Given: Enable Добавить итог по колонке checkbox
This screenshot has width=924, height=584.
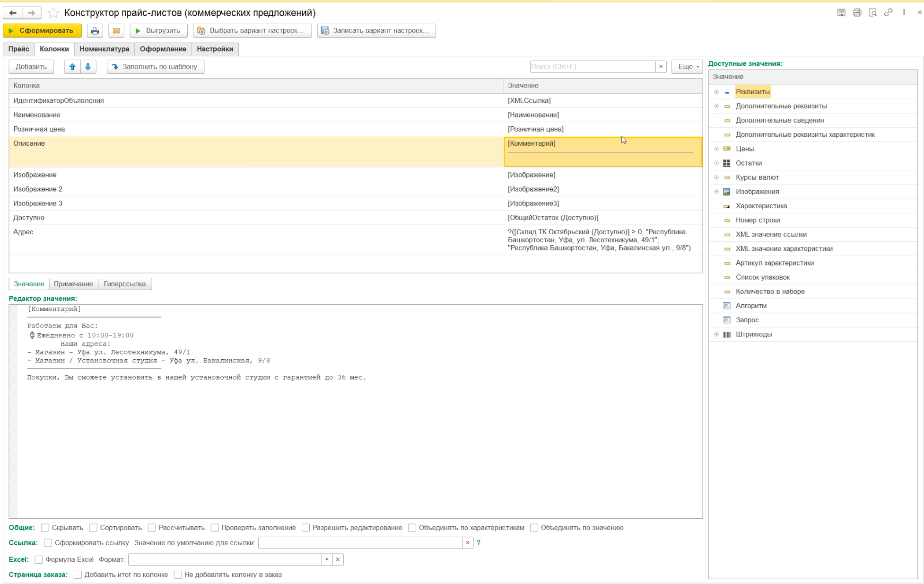Looking at the screenshot, I should [x=78, y=575].
